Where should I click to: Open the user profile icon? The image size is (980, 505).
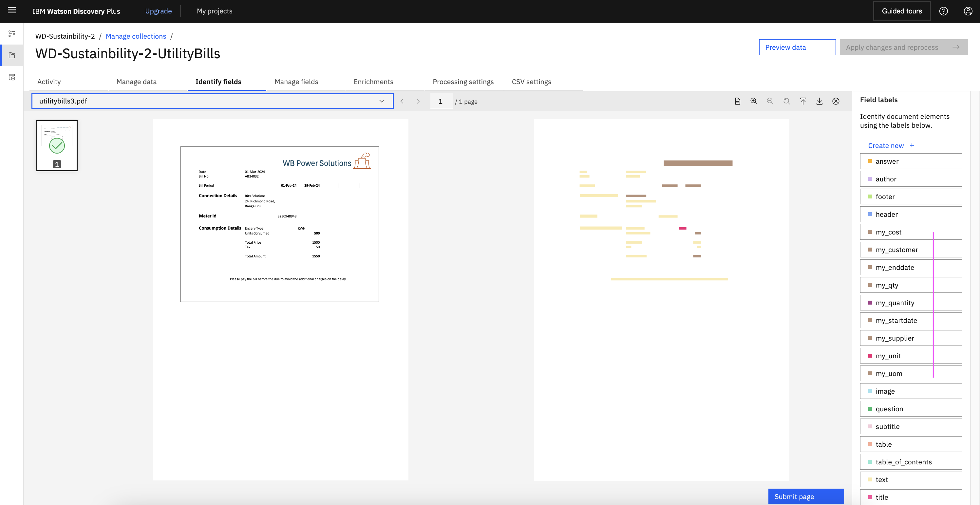pos(968,11)
